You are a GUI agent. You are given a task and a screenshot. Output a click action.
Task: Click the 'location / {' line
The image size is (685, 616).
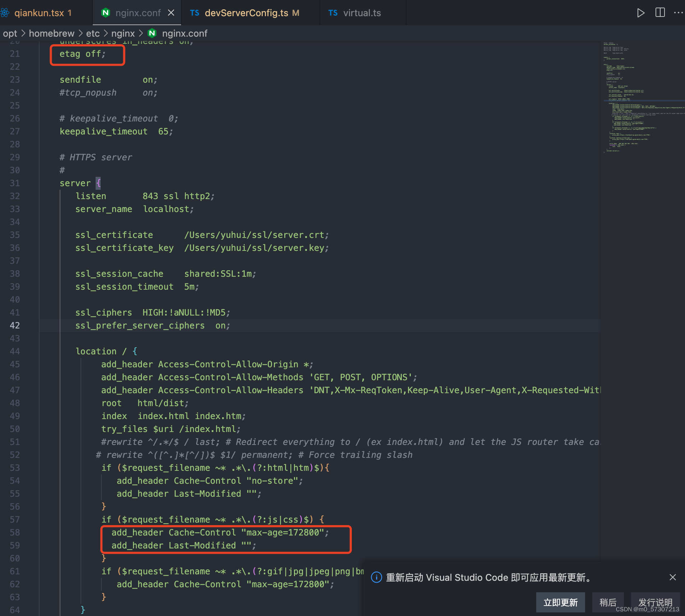(106, 351)
